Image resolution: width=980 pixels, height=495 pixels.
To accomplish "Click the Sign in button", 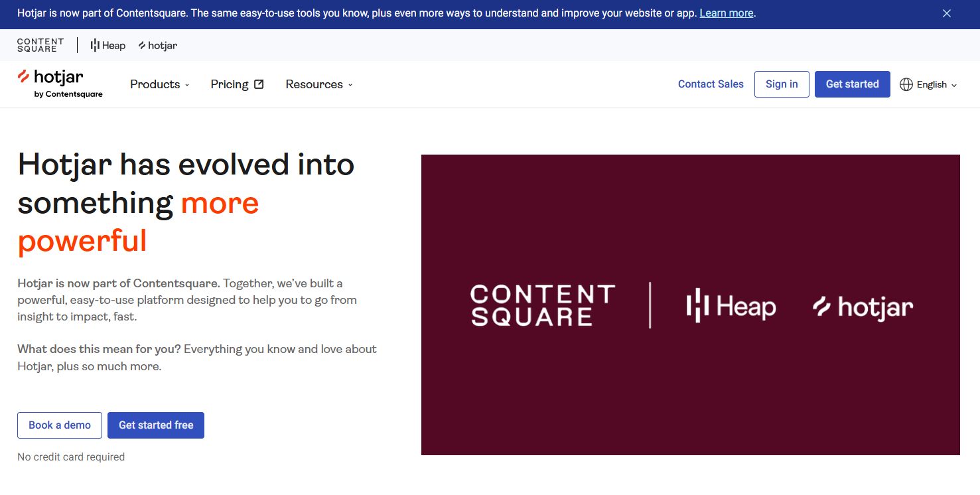I will pyautogui.click(x=782, y=84).
